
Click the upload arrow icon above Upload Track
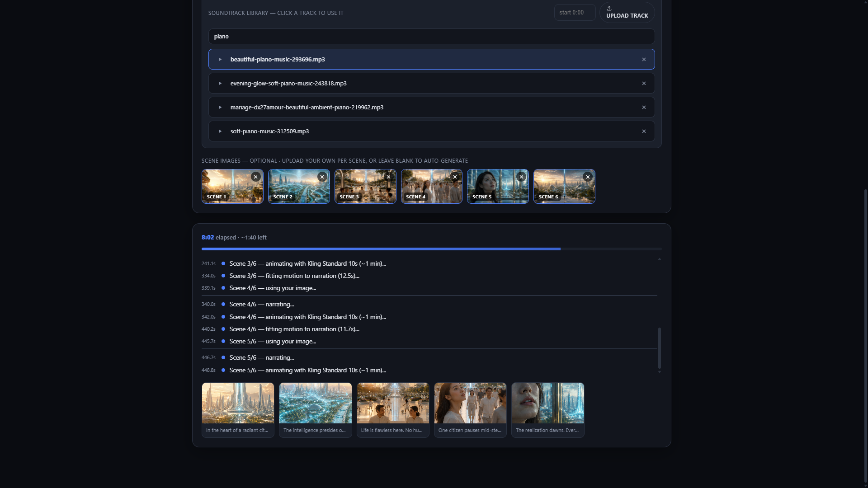[609, 8]
